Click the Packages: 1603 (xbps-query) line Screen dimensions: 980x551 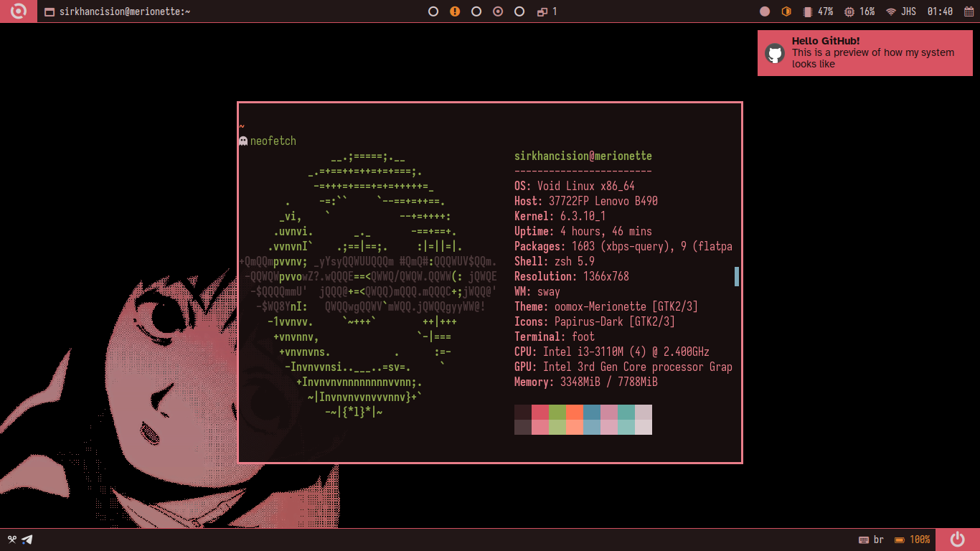click(623, 247)
